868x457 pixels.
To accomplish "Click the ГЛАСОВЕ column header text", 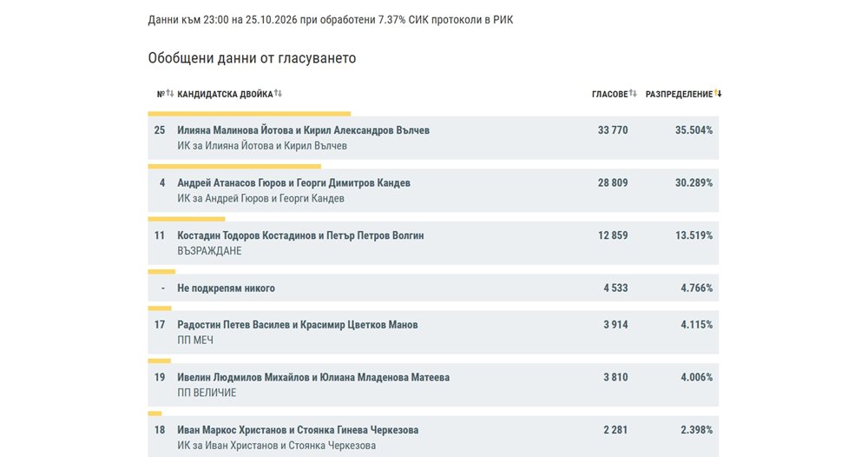I will (609, 94).
